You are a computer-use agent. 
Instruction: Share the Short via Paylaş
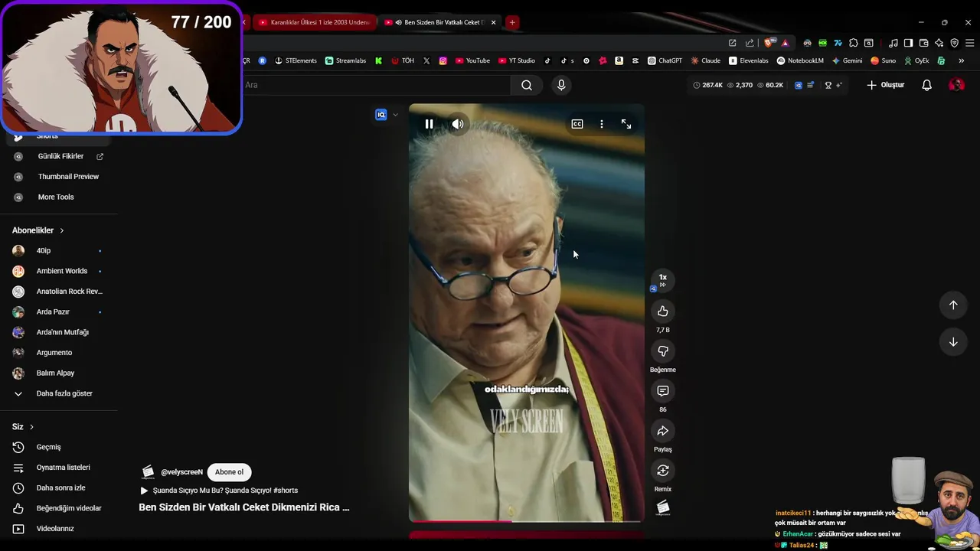click(x=663, y=431)
